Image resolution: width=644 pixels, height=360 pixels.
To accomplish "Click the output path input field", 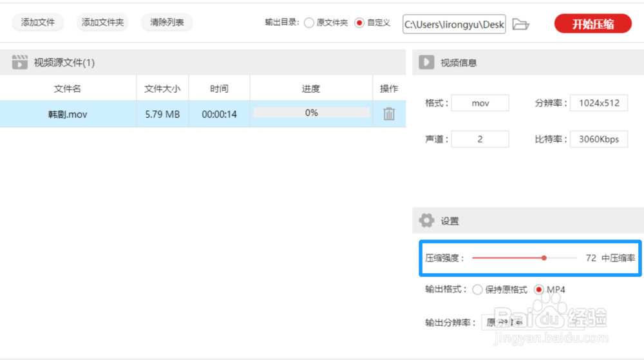I will [x=454, y=24].
